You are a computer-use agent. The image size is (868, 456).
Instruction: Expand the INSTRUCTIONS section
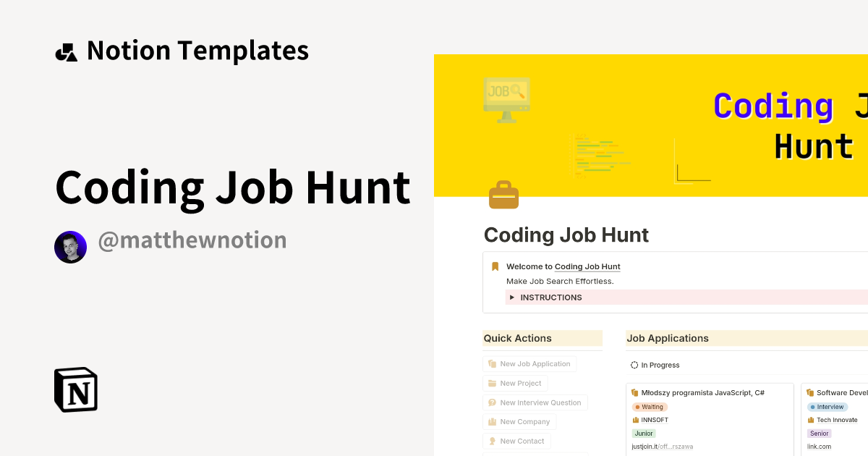pyautogui.click(x=512, y=297)
